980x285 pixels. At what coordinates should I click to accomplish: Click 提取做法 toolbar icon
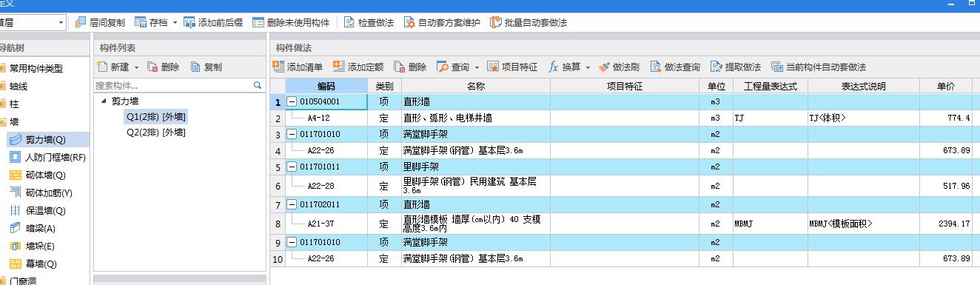tap(716, 67)
